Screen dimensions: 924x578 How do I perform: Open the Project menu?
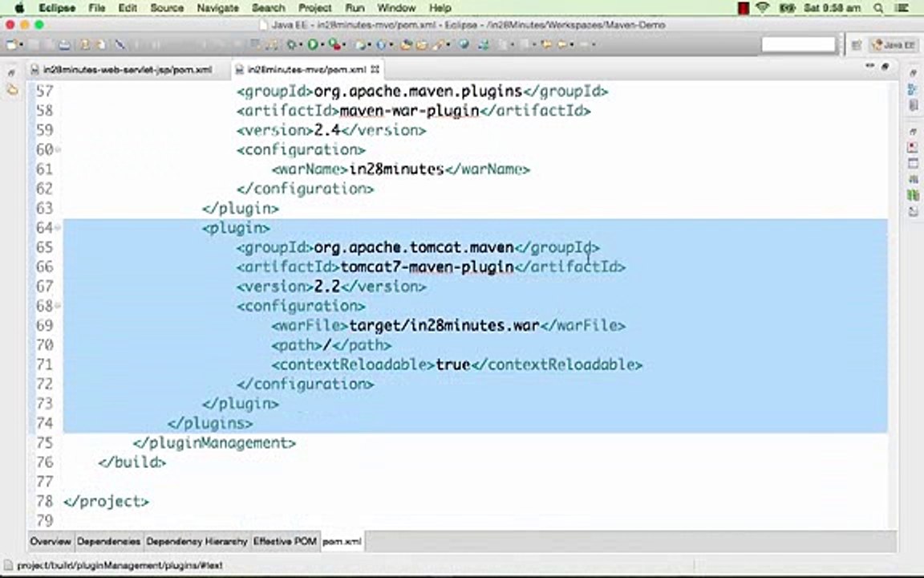315,8
